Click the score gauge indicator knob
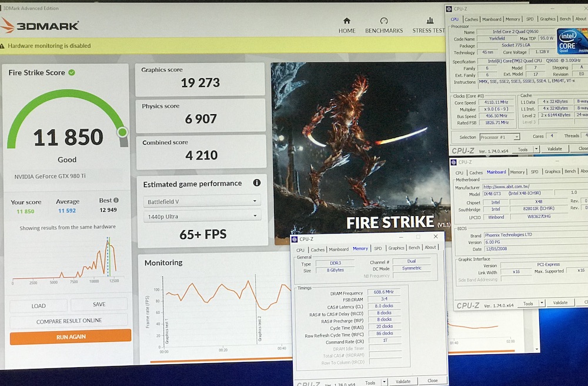Image resolution: width=588 pixels, height=386 pixels. coord(122,132)
